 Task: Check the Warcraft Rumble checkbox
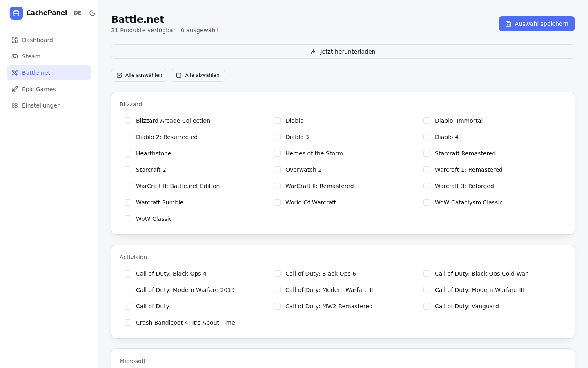(128, 202)
